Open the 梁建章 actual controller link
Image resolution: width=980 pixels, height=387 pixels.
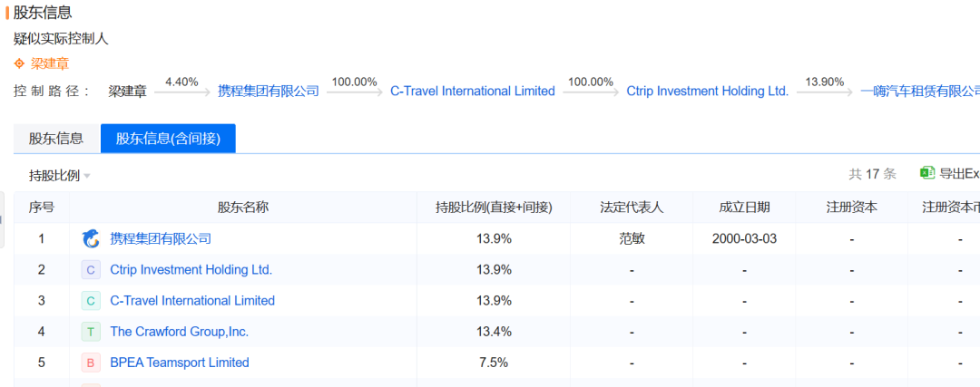tap(50, 63)
